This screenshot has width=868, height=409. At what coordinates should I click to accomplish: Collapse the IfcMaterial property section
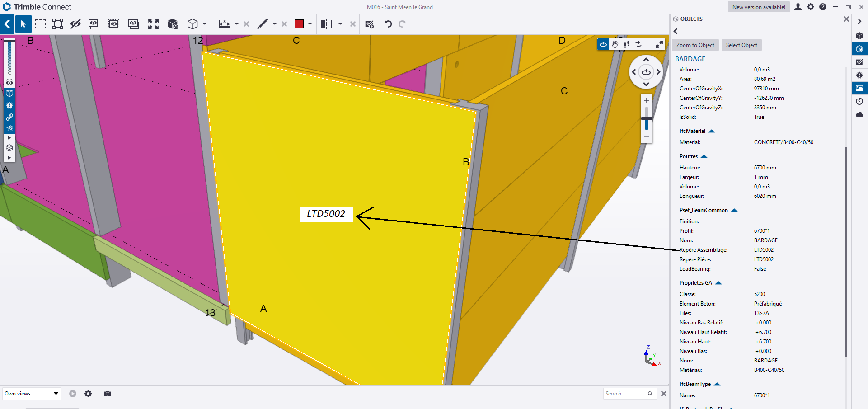(712, 131)
